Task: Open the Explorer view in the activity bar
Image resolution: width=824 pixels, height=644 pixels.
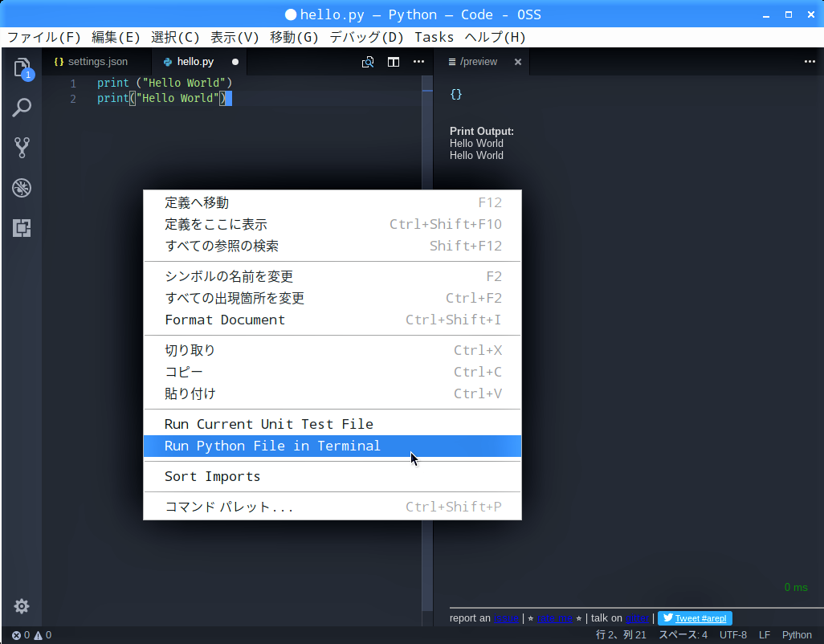Action: click(22, 67)
